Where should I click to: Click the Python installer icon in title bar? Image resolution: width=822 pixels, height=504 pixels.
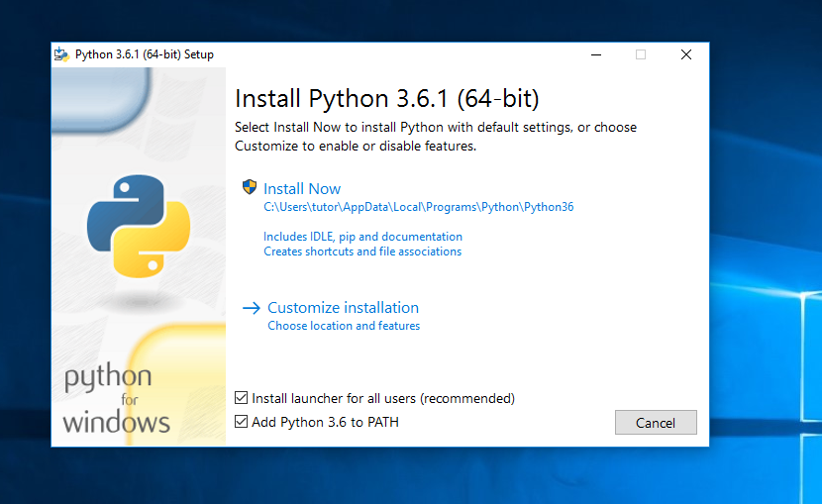(x=61, y=53)
